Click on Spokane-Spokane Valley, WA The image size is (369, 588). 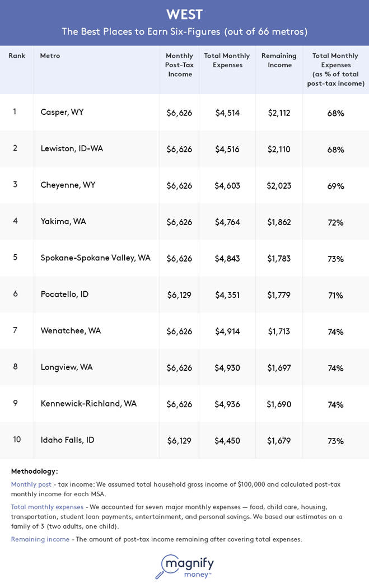[95, 258]
